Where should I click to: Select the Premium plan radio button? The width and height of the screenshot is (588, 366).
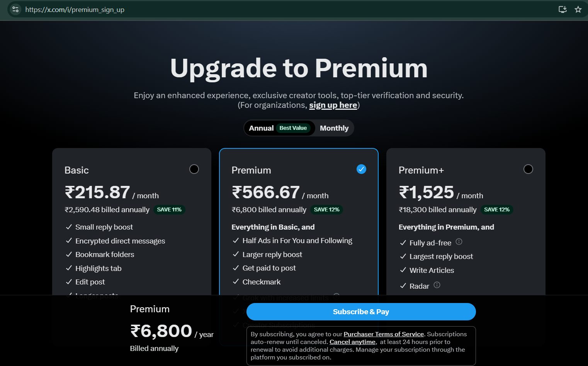(361, 169)
